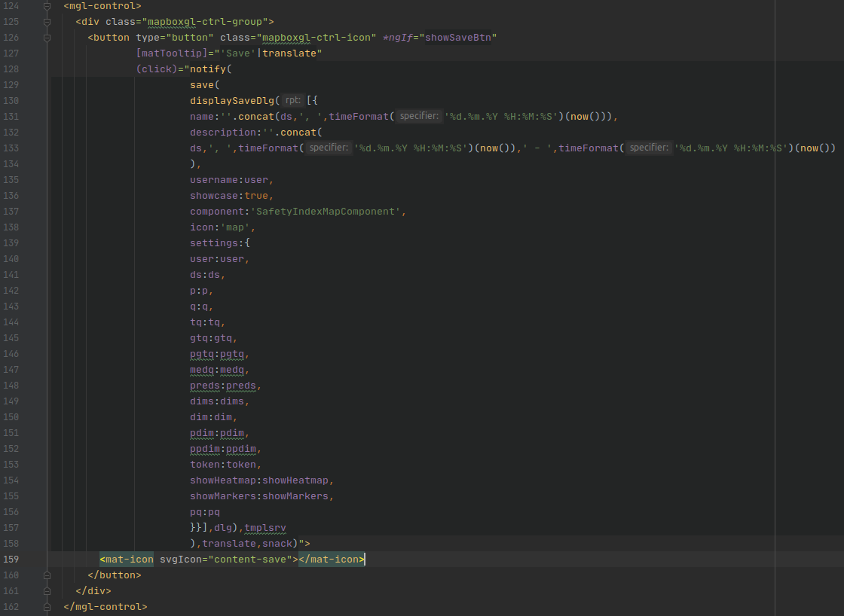The height and width of the screenshot is (616, 844).
Task: Click the 'showMarkers:showMarkers' line
Action: pyautogui.click(x=262, y=496)
